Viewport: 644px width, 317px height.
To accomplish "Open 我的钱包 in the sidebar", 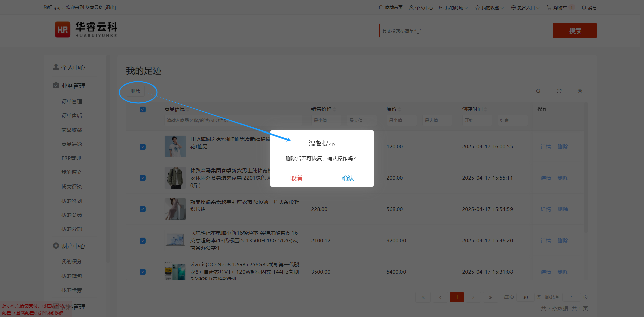I will tap(72, 276).
